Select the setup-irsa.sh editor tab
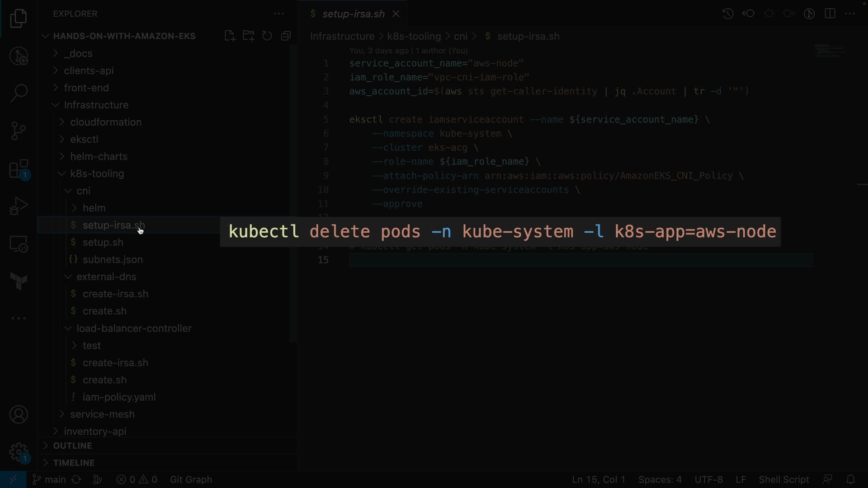Image resolution: width=868 pixels, height=488 pixels. pos(353,14)
